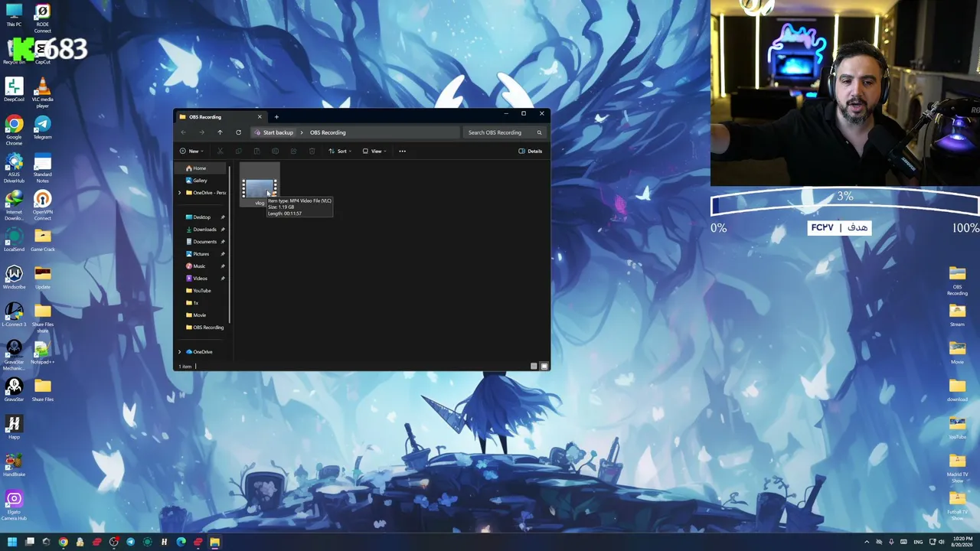
Task: Open the New dropdown in Explorer
Action: [191, 151]
